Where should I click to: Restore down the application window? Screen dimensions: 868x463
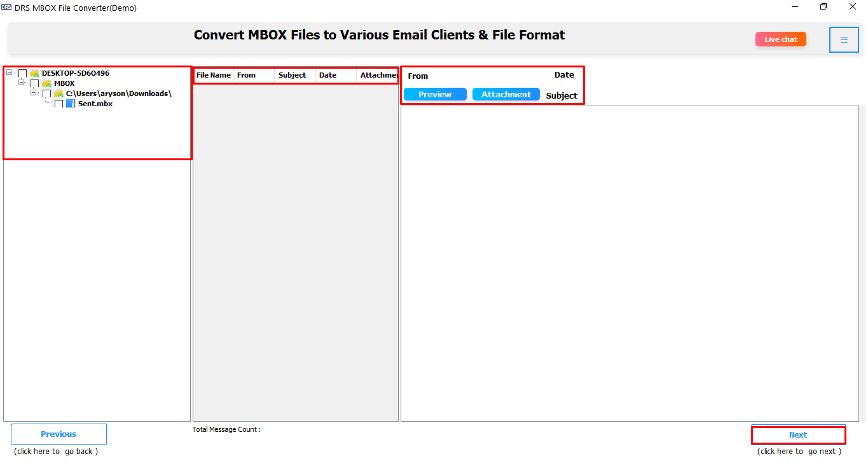tap(823, 7)
